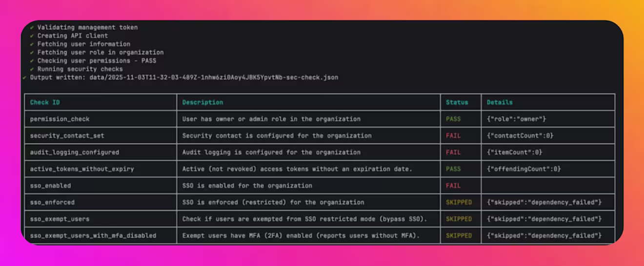Click the 'Validating management token' log line
644x266 pixels.
tap(83, 27)
